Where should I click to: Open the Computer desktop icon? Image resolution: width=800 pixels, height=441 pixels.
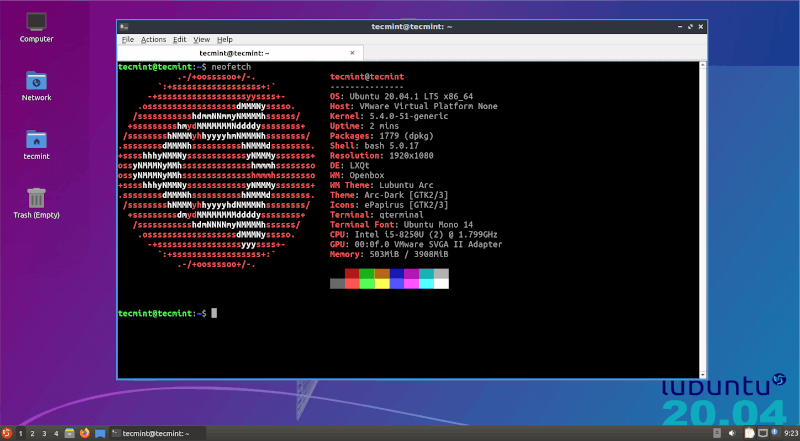37,21
